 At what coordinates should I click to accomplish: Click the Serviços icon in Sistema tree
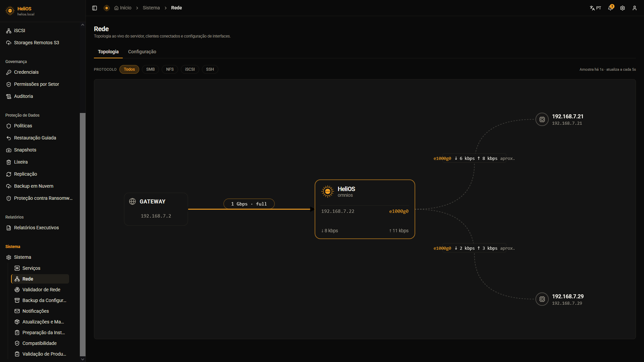(17, 268)
